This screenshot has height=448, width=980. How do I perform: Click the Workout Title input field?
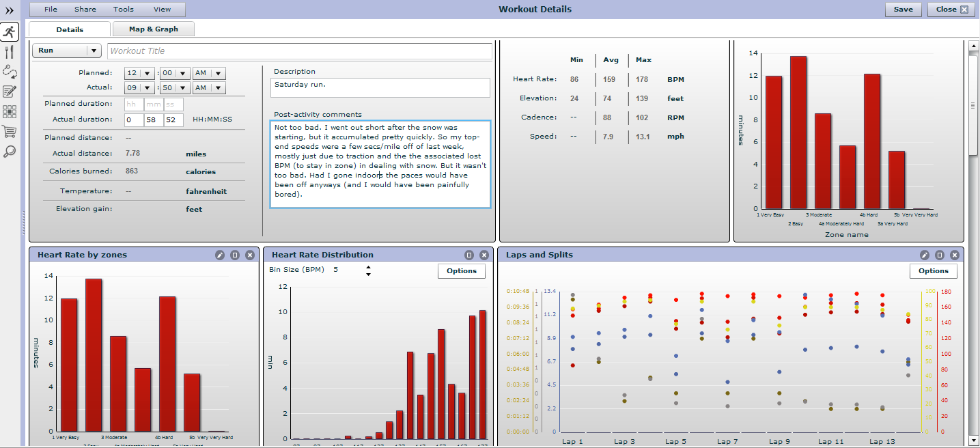tap(300, 51)
